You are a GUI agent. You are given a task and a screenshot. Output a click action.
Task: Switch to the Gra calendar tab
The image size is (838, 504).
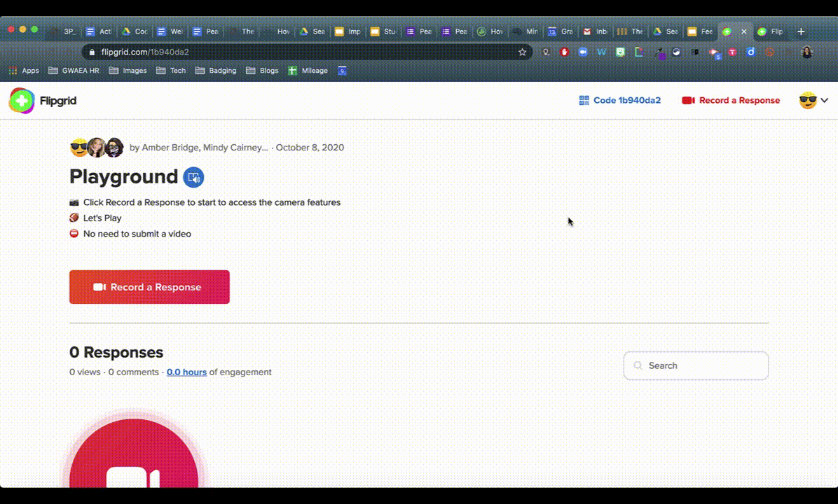click(561, 31)
